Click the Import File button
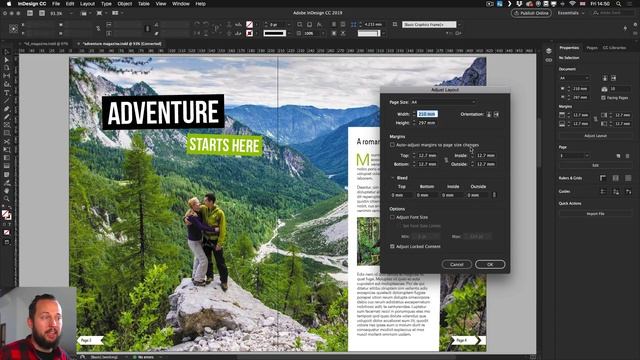This screenshot has width=640, height=360. point(596,214)
